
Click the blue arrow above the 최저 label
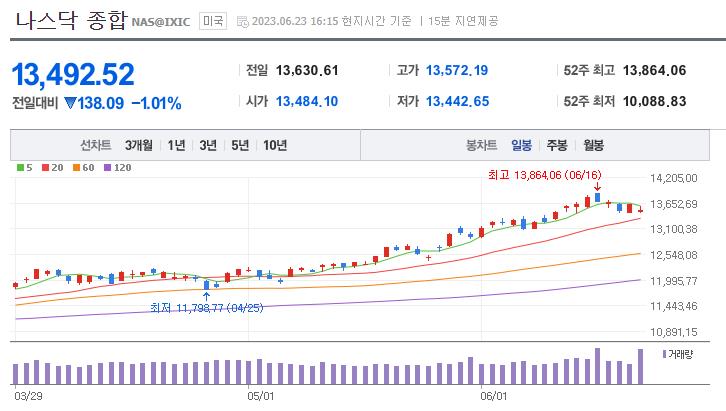pyautogui.click(x=206, y=295)
